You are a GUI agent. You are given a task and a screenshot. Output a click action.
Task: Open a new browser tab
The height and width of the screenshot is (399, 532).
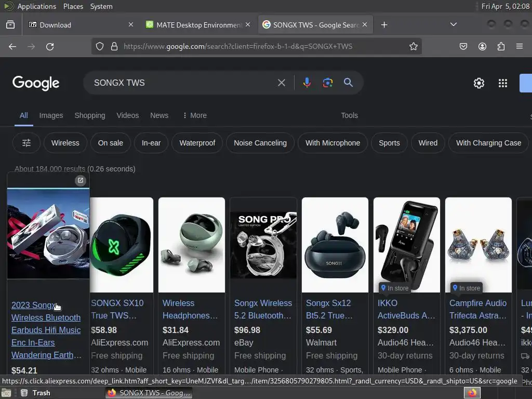pyautogui.click(x=384, y=25)
